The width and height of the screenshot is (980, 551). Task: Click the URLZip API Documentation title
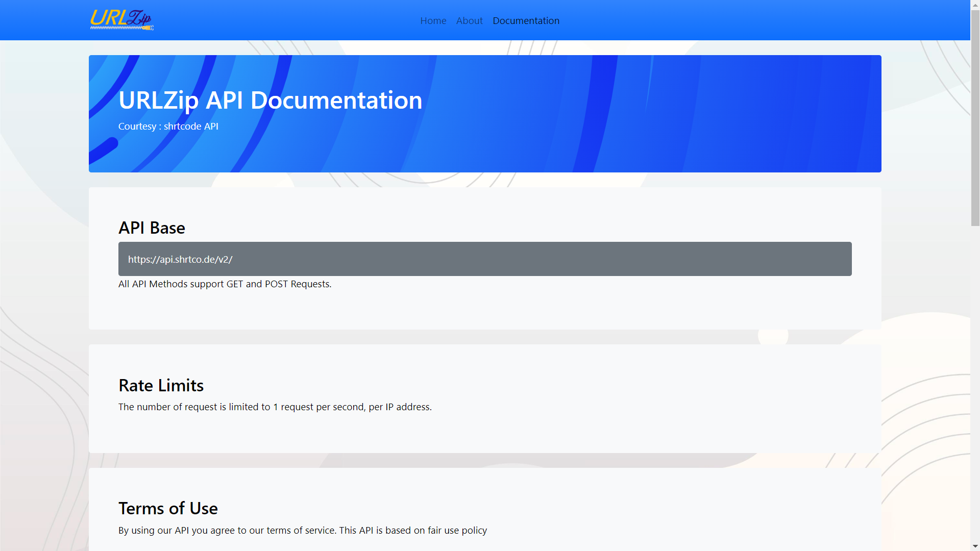270,100
